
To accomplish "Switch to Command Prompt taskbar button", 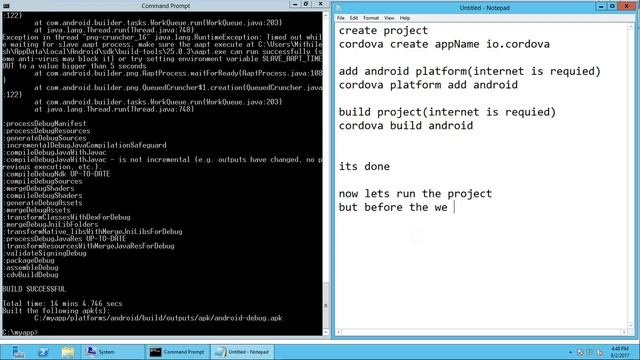I will coord(177,352).
